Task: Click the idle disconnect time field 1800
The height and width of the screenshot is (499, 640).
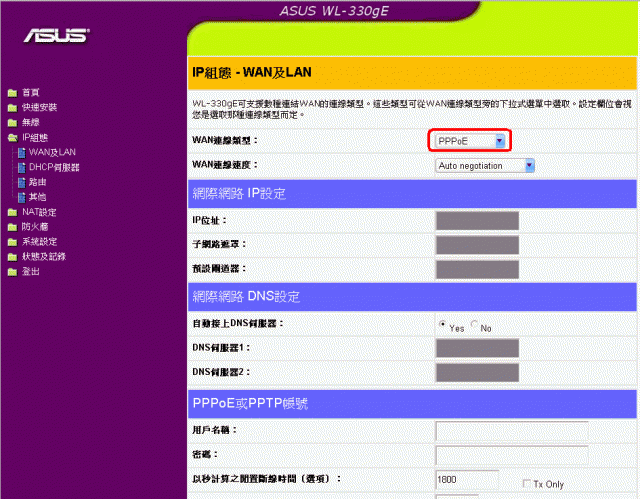Action: (467, 479)
